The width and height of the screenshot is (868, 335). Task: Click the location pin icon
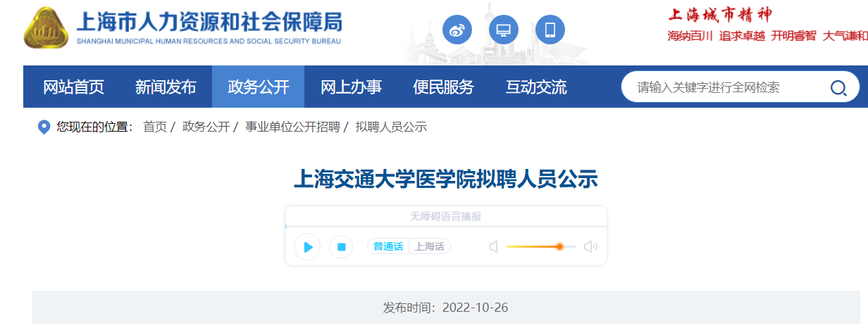[x=44, y=127]
